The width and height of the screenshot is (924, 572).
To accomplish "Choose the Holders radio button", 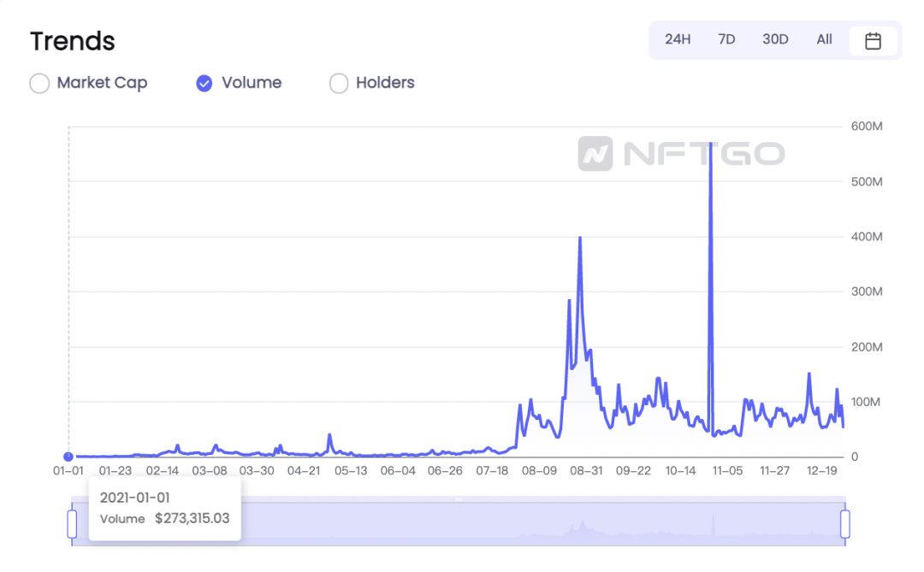I will [x=339, y=83].
